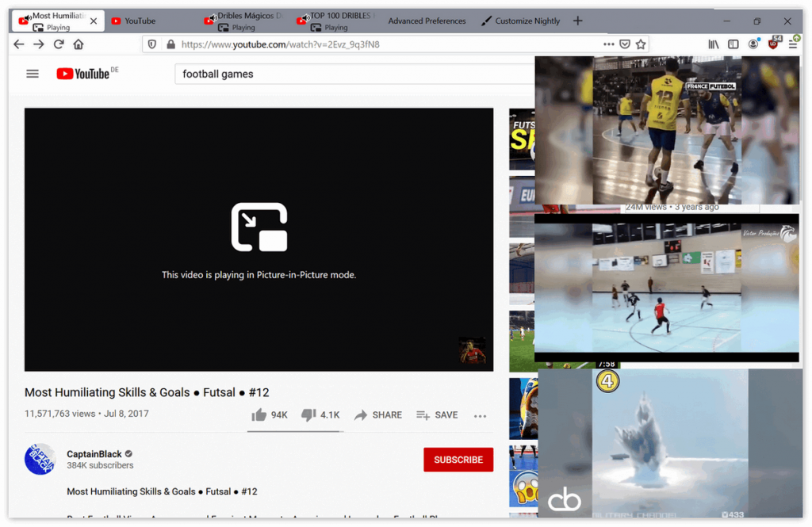Open the FUTS suggested video thumbnail
Screen dimensions: 812x527
[x=522, y=139]
